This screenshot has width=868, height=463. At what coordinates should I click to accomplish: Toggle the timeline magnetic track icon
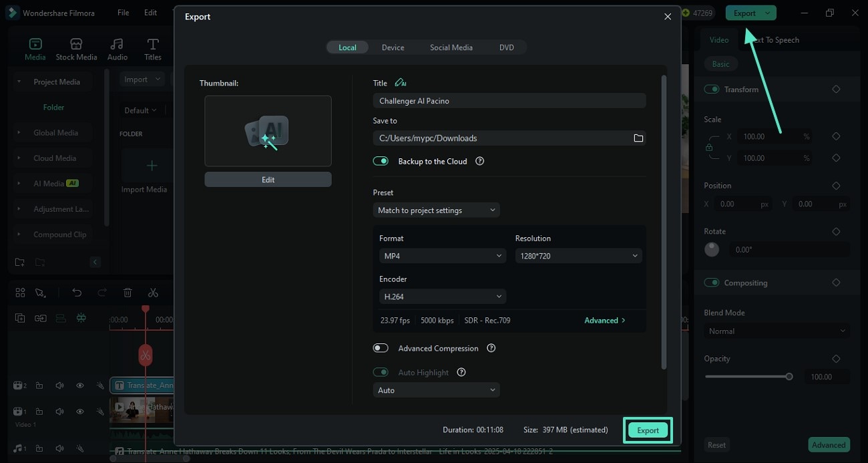pos(61,318)
